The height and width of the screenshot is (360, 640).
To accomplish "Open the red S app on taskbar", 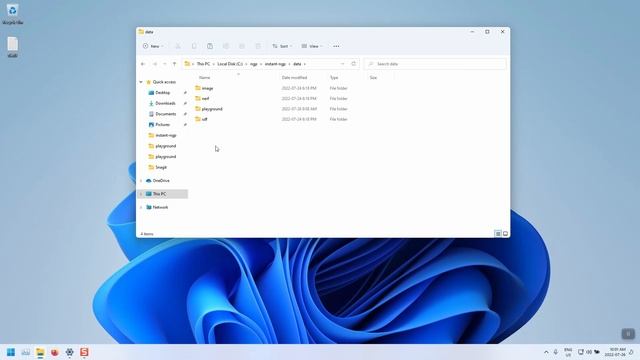I will pos(84,352).
